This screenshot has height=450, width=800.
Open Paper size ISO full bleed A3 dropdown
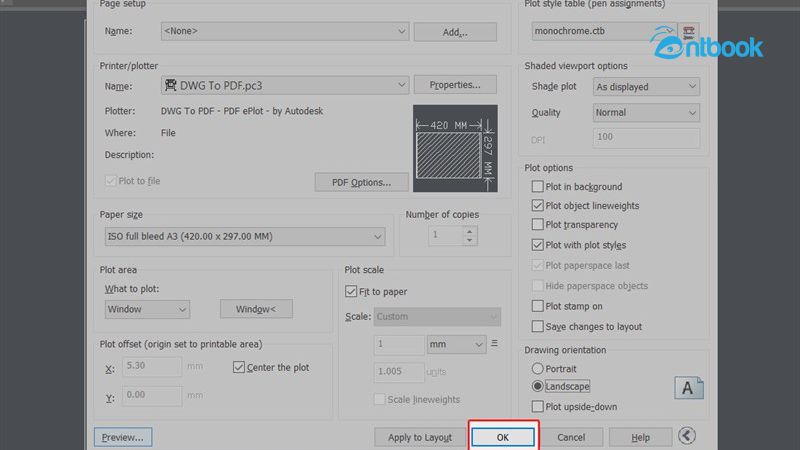[245, 237]
